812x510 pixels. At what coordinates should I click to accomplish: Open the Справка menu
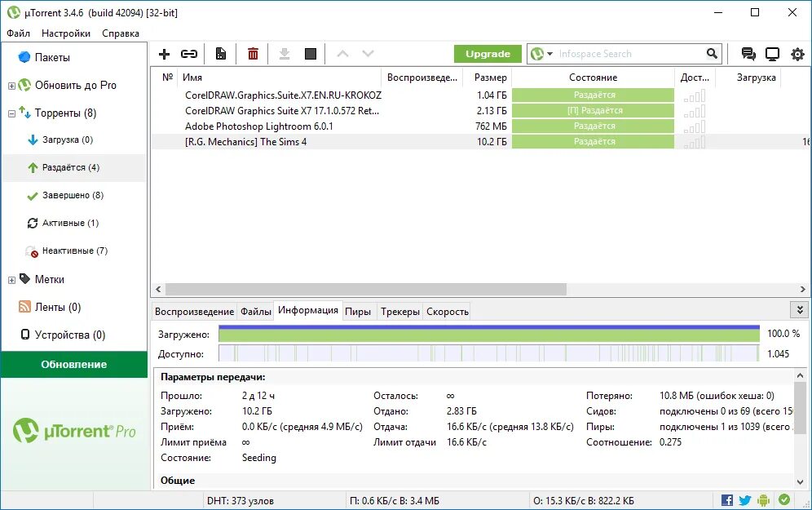pos(121,33)
